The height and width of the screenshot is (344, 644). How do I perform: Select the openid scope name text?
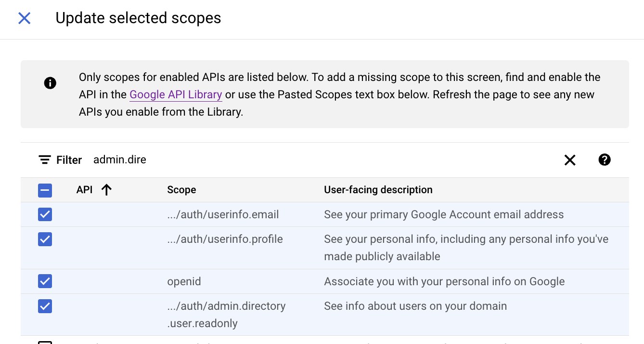pos(184,281)
